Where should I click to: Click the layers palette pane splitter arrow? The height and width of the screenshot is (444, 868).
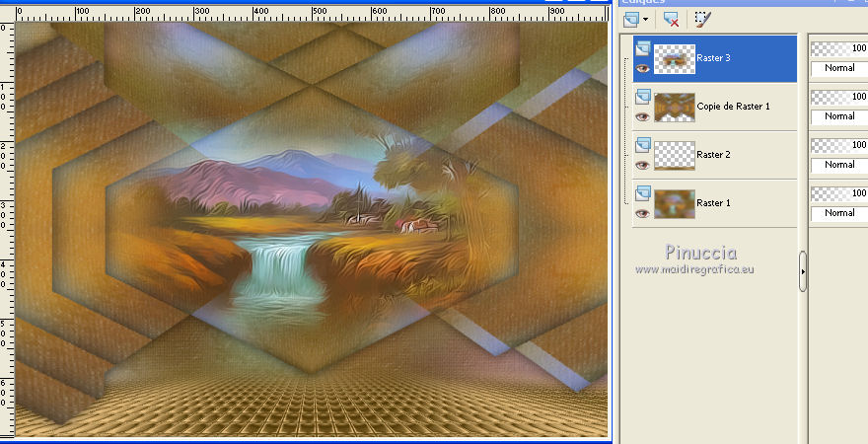pos(803,271)
